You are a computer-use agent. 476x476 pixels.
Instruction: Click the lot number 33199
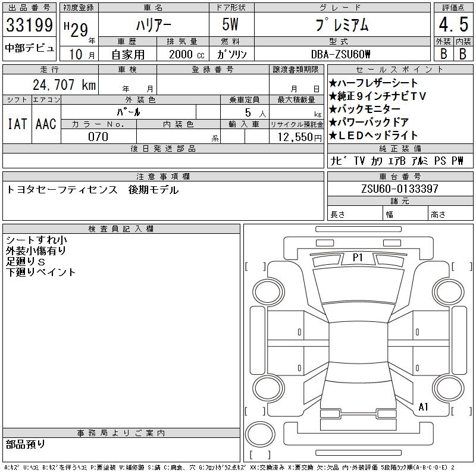tap(29, 24)
